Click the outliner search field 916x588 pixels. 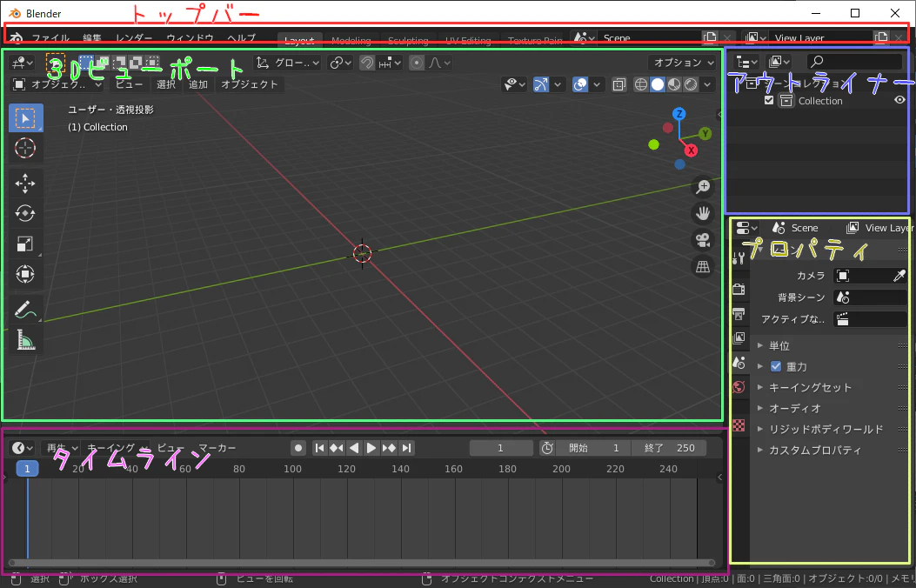[854, 61]
